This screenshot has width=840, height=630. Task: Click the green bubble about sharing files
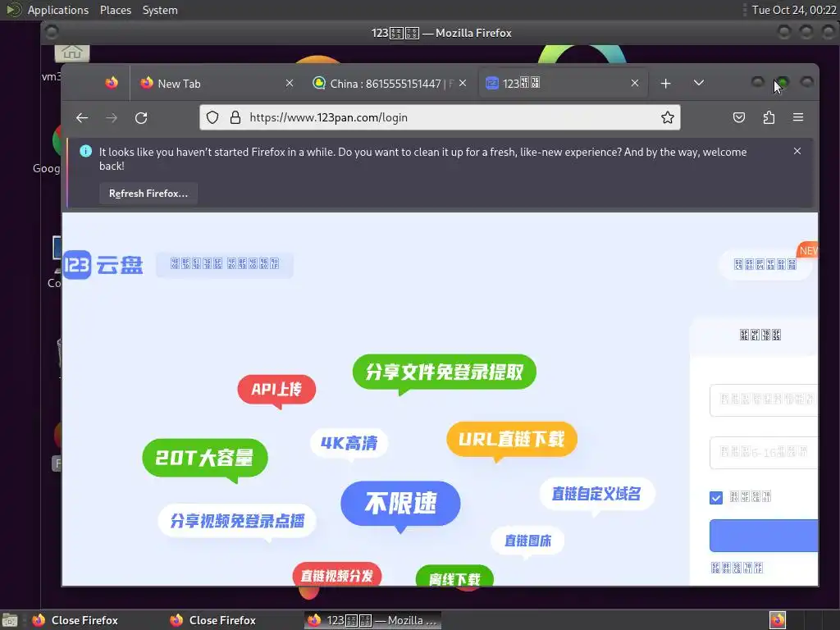tap(444, 372)
